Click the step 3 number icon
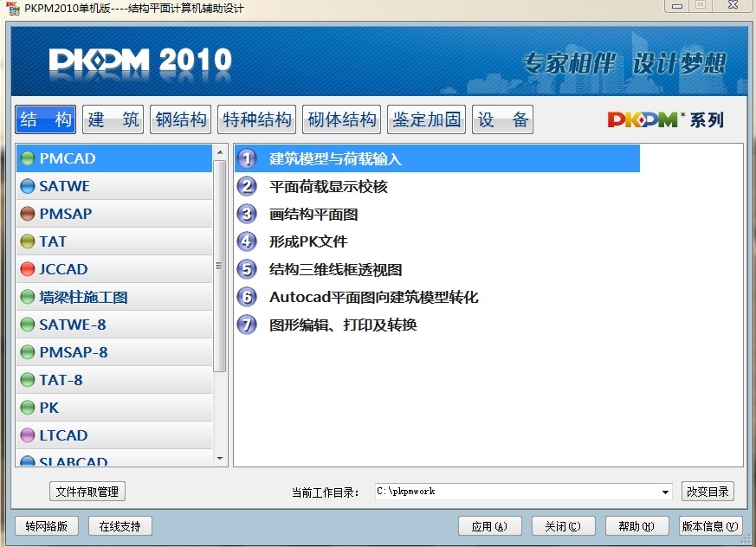756x547 pixels. point(247,214)
